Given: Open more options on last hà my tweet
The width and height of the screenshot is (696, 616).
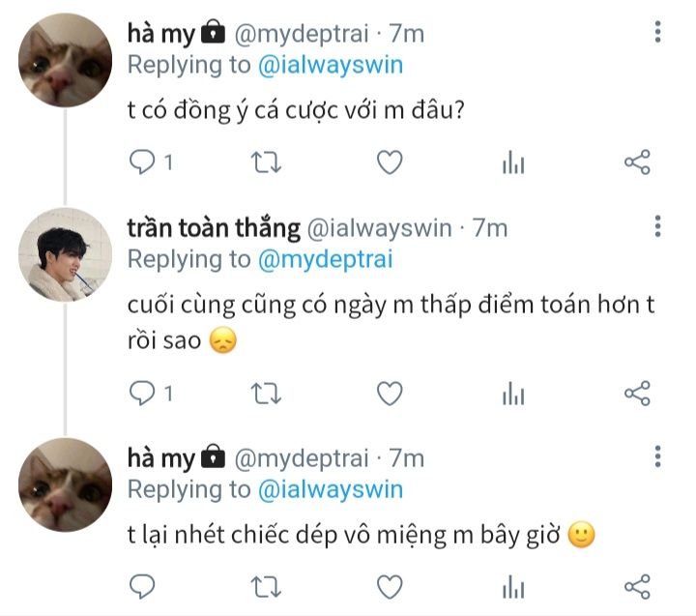Looking at the screenshot, I should tap(658, 456).
